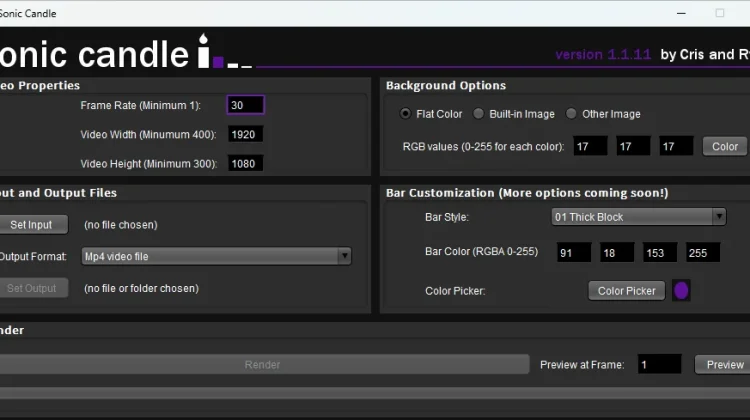Click the background red value field
750x420 pixels.
590,146
